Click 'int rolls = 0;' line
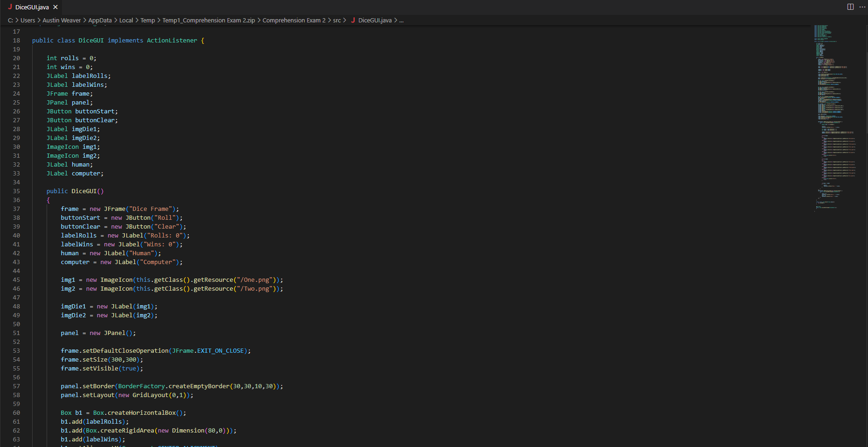 coord(71,58)
